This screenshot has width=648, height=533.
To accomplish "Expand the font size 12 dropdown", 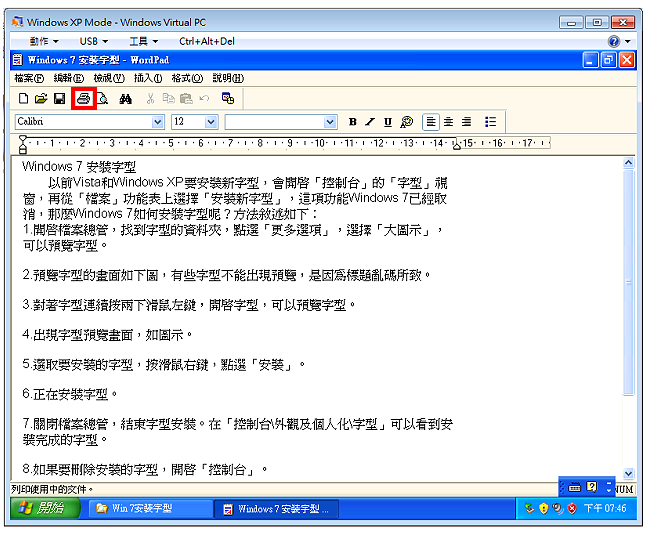I will pos(211,122).
